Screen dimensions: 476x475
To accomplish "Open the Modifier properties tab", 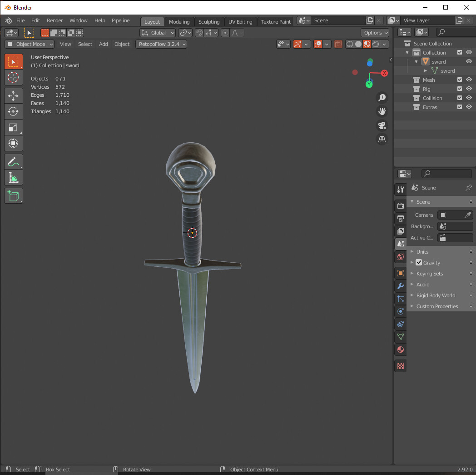I will coord(400,285).
